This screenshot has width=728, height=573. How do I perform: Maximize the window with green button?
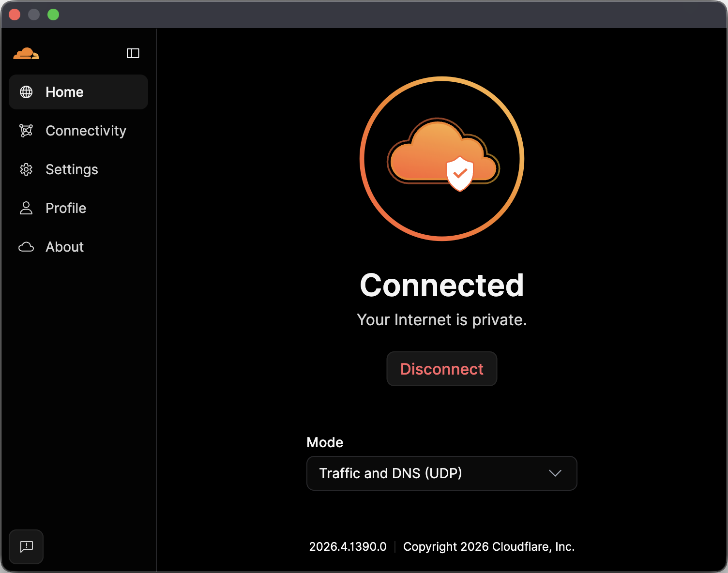[x=53, y=15]
